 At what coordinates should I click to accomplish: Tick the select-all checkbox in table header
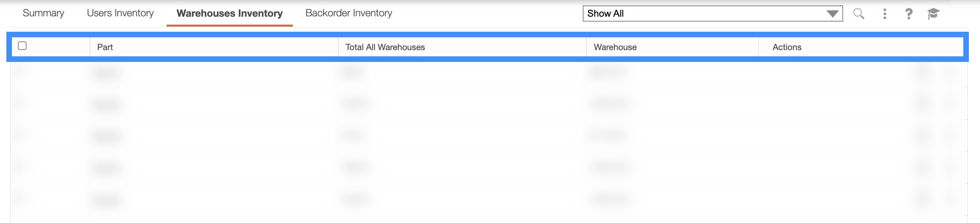22,46
